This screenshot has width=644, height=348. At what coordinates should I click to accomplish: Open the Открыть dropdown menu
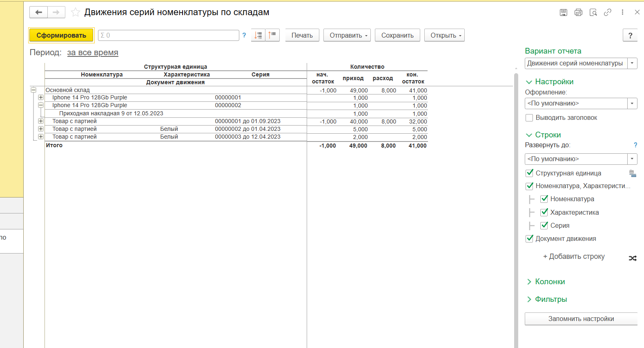[444, 35]
